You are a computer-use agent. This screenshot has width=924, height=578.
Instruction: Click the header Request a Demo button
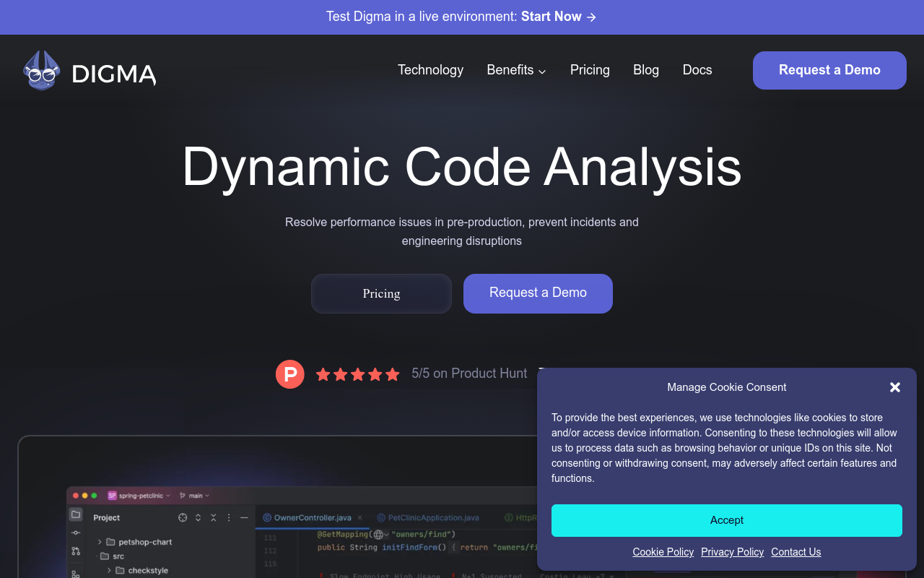829,70
